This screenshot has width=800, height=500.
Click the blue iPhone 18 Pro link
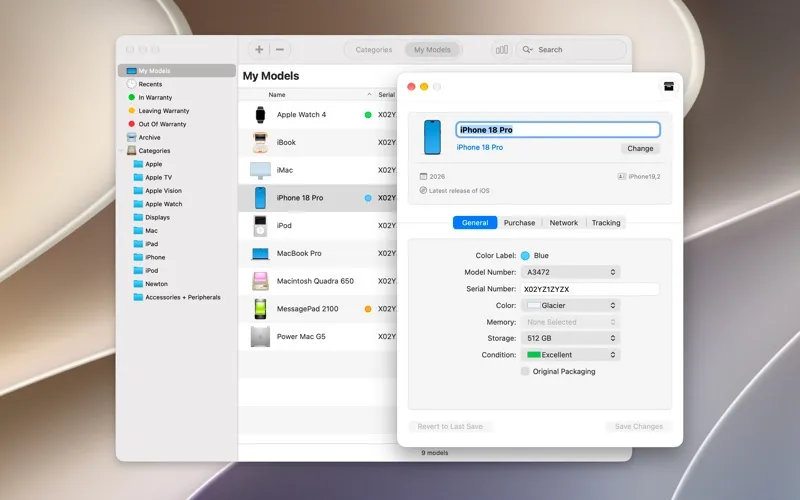(x=480, y=147)
